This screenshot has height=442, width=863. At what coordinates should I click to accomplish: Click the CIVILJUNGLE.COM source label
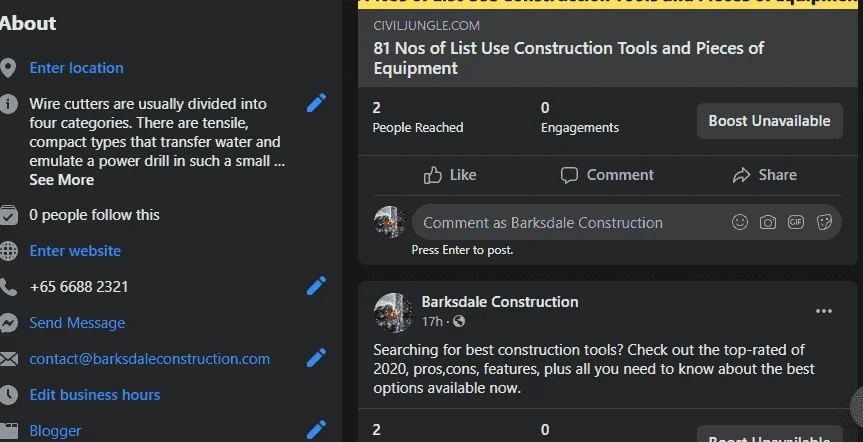(x=427, y=25)
